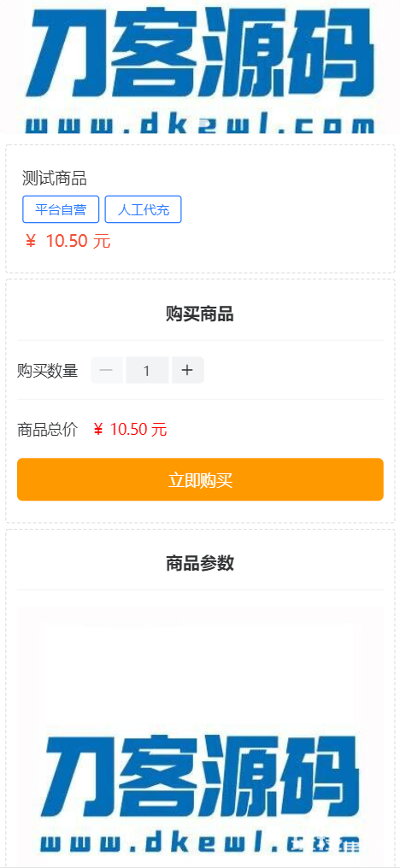Click the yen symbol in the product price

31,242
